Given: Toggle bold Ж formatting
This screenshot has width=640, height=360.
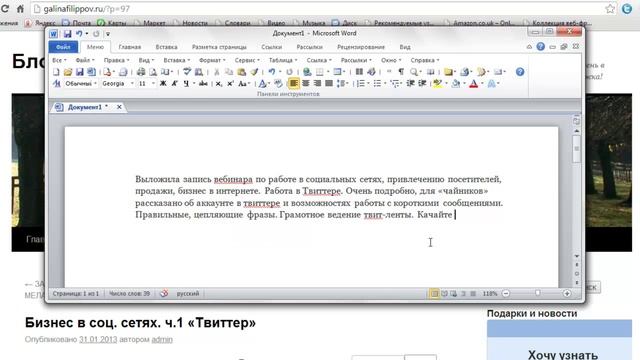Looking at the screenshot, I should [163, 84].
